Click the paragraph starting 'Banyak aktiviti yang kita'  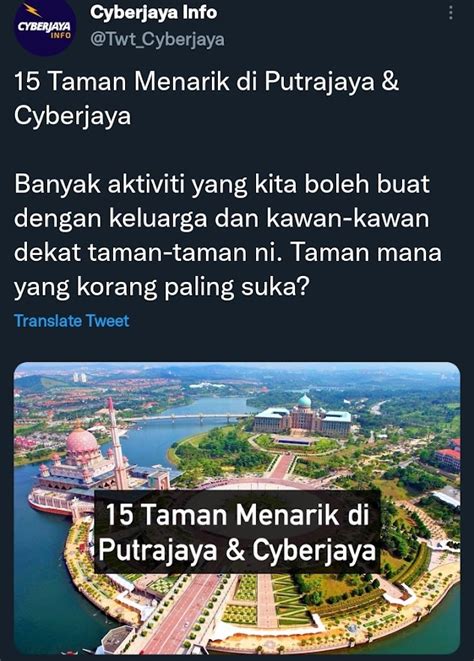tap(228, 236)
